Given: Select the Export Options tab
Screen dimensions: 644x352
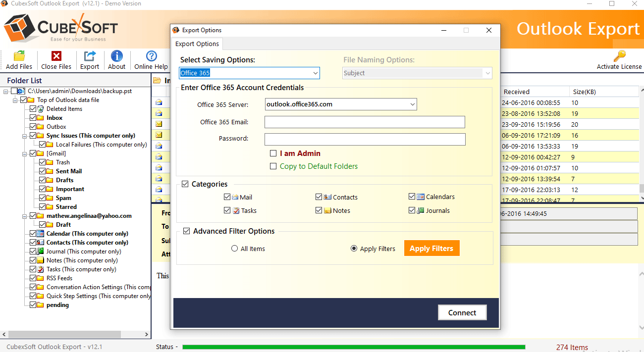Looking at the screenshot, I should click(197, 44).
